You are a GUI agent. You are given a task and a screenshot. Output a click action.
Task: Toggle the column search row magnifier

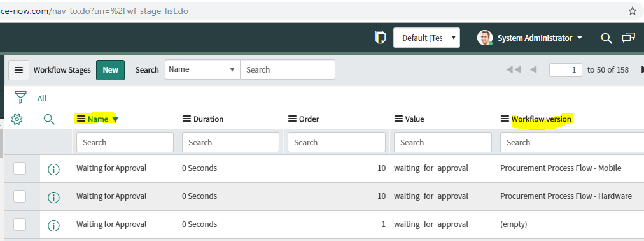[x=49, y=120]
